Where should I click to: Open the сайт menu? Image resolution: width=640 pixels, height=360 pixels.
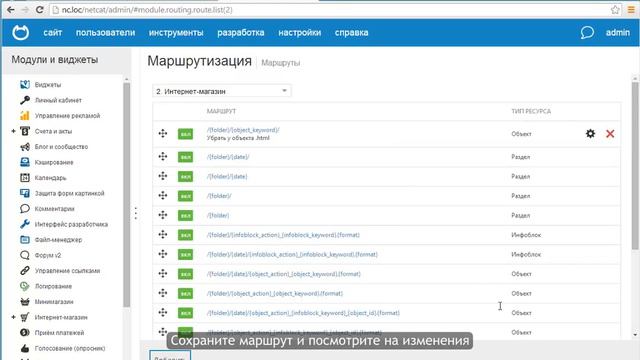(53, 32)
